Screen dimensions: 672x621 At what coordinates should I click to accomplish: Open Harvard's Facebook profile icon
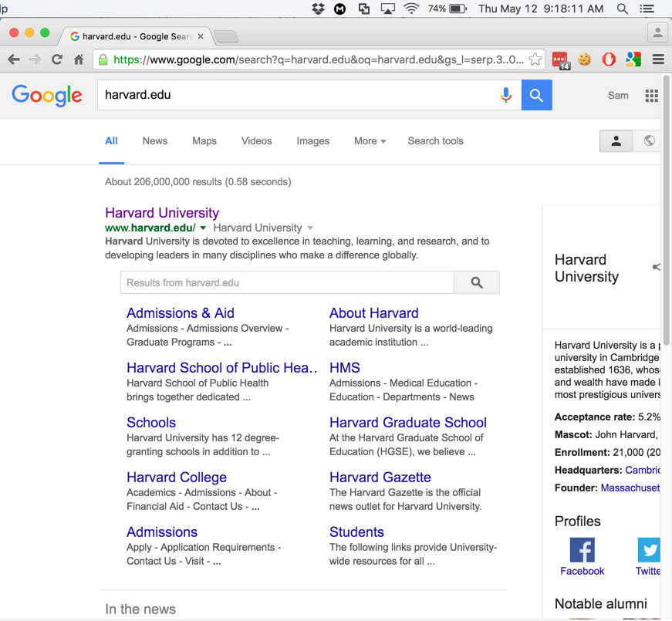(582, 550)
